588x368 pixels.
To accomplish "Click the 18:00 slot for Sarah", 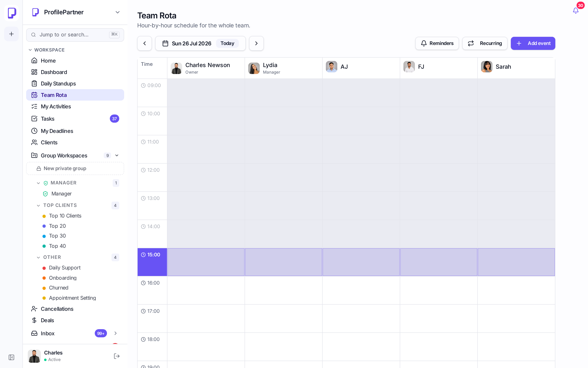I will point(516,347).
